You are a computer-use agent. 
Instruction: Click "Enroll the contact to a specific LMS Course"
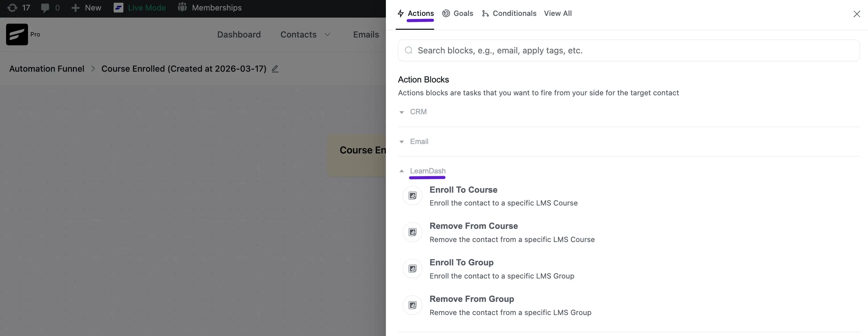[x=503, y=203]
